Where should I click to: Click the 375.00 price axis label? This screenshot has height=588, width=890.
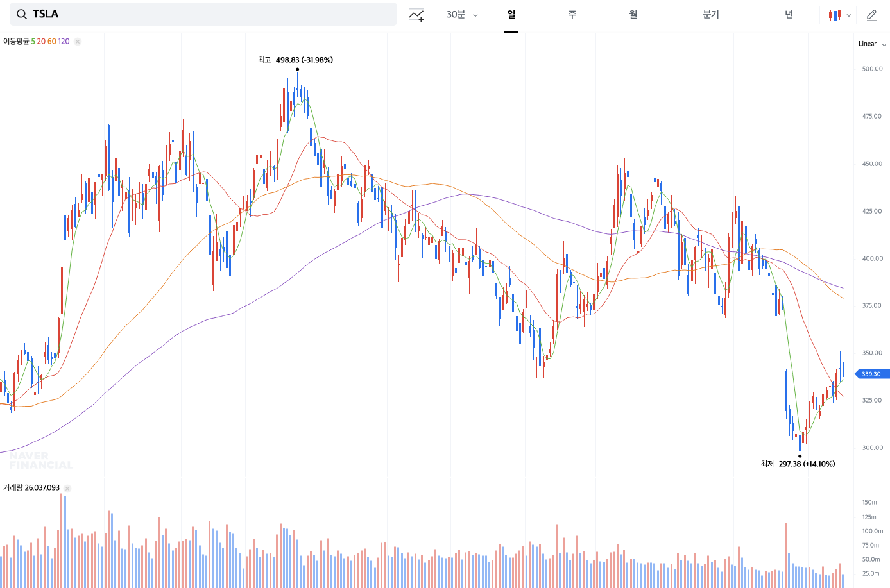(873, 305)
